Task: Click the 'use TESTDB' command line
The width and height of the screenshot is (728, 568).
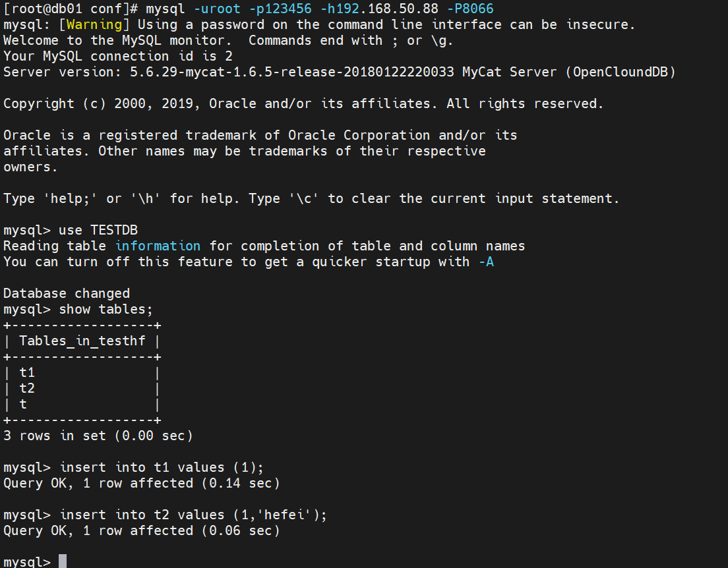Action: pyautogui.click(x=98, y=230)
